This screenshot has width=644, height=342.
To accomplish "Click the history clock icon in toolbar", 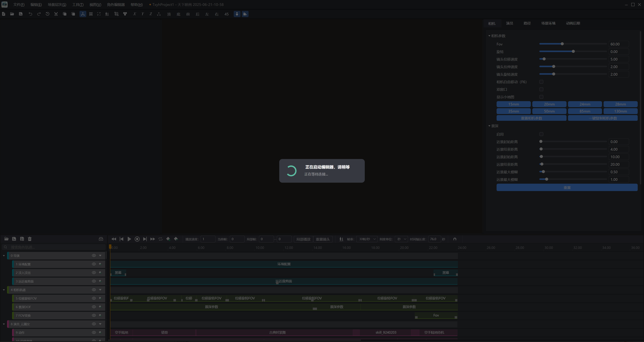I will point(47,14).
